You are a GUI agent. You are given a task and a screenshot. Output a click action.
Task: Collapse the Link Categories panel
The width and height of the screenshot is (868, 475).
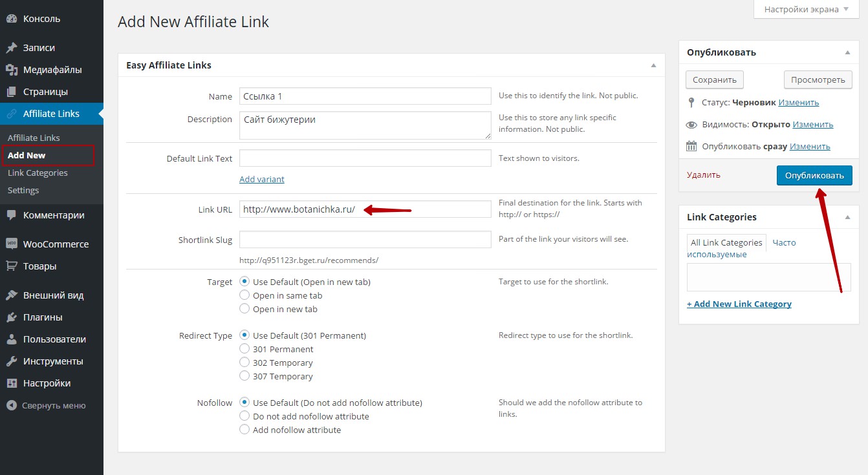tap(847, 217)
